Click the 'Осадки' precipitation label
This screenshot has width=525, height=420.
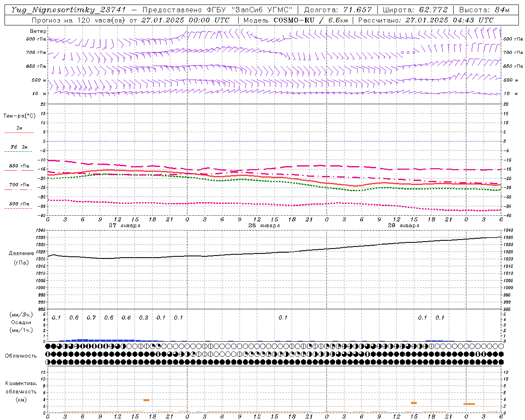click(21, 322)
